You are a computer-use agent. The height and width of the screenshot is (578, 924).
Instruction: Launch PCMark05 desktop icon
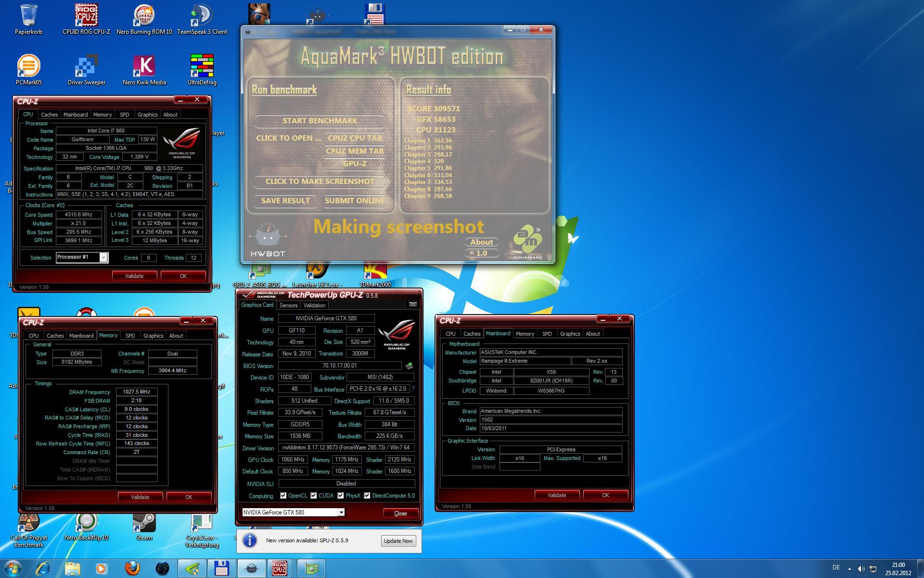(x=28, y=70)
